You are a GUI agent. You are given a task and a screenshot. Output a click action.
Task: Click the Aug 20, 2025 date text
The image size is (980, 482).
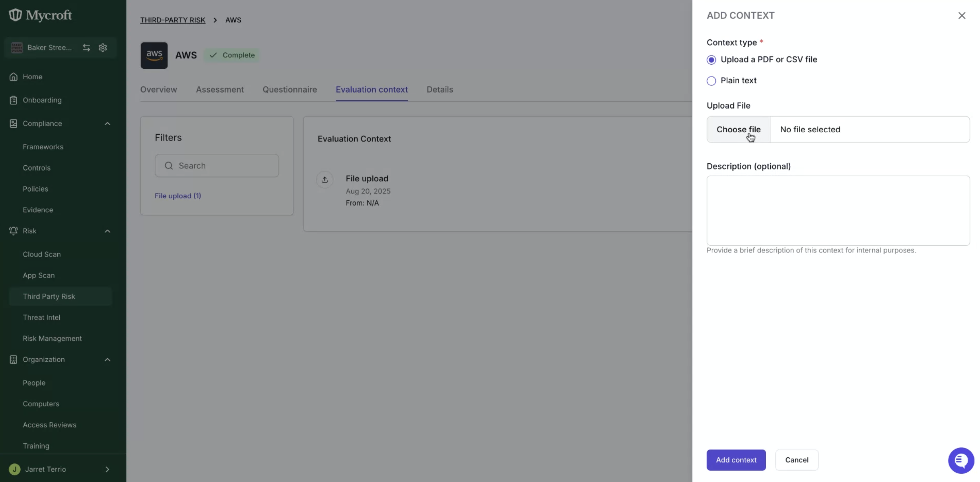point(368,191)
